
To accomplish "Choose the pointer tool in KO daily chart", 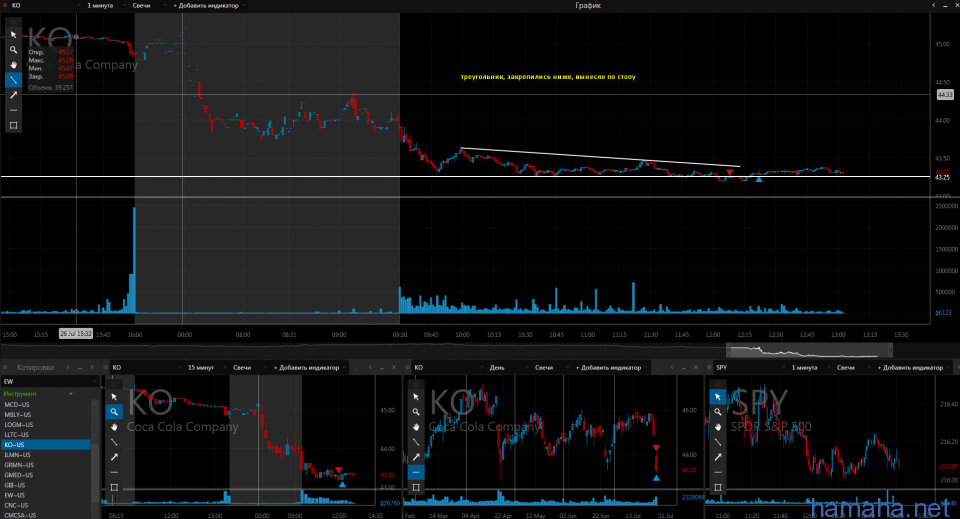I will tap(416, 397).
